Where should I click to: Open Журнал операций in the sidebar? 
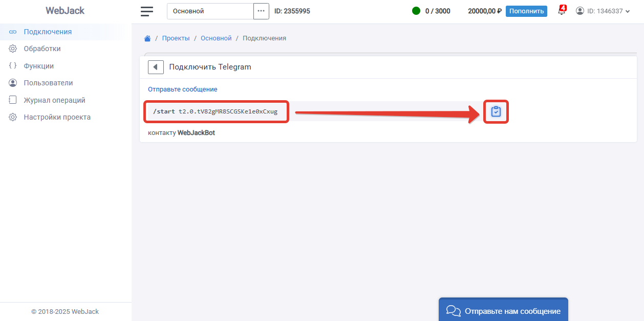(x=66, y=100)
